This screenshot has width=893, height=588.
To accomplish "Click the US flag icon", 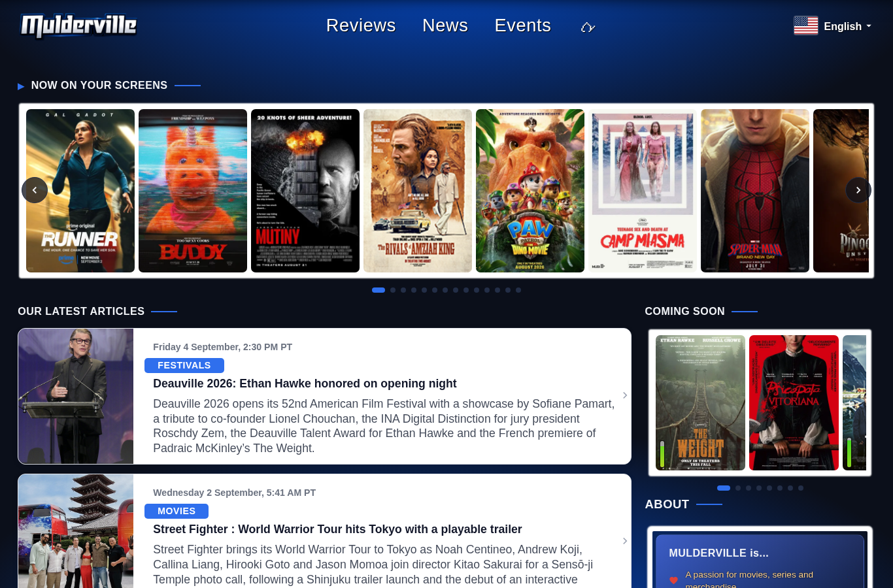I will [805, 26].
